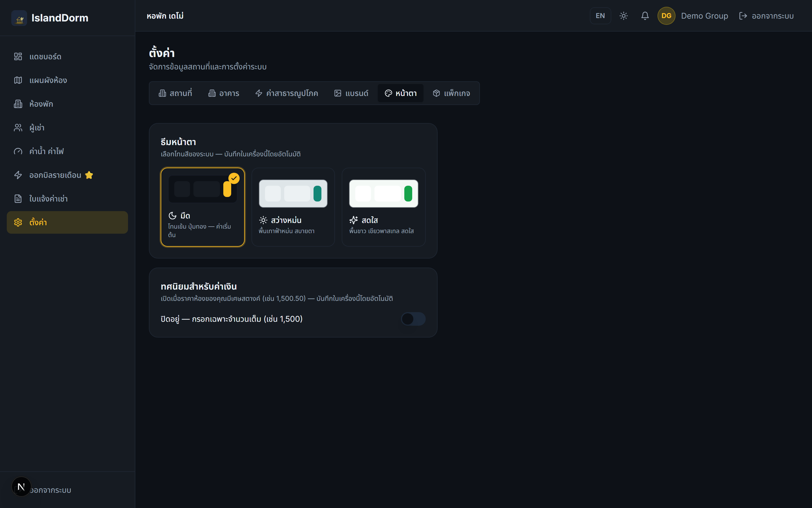Click the building icon beside ห้องพัก
Viewport: 812px width, 508px height.
(18, 104)
